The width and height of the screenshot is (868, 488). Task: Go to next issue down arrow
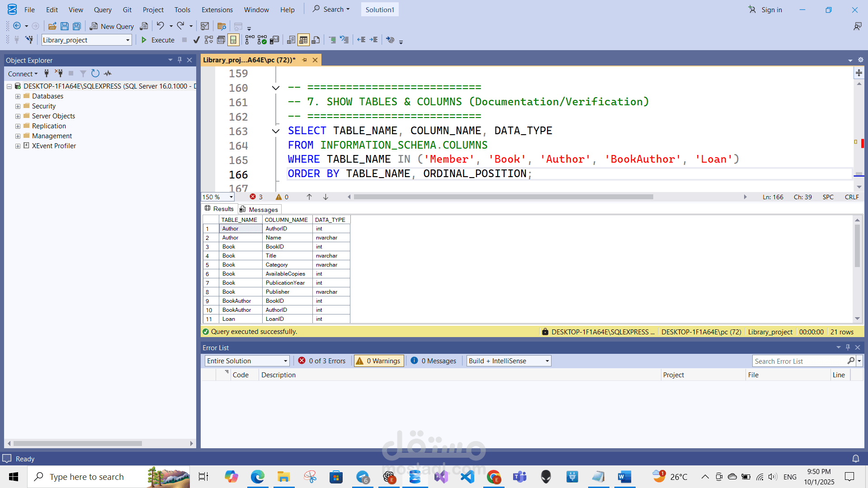(x=325, y=197)
